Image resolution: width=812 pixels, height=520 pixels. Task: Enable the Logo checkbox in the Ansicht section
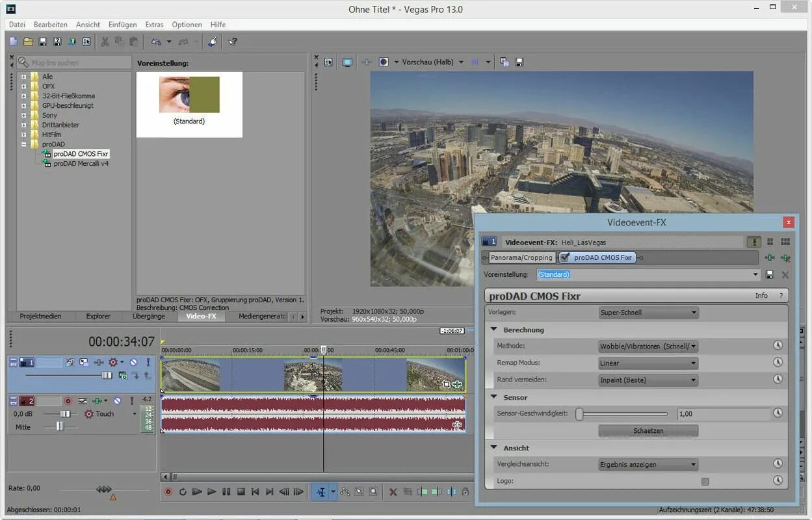[705, 481]
